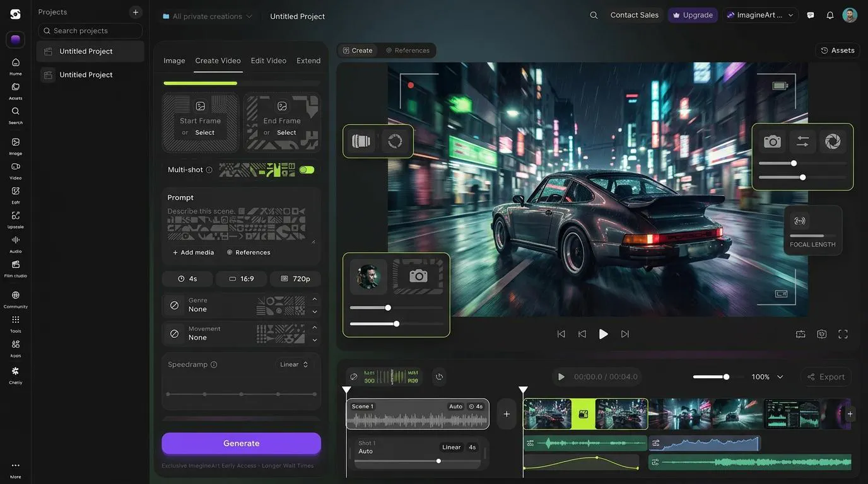Open the Image tool in sidebar
Image resolution: width=868 pixels, height=484 pixels.
pos(16,146)
